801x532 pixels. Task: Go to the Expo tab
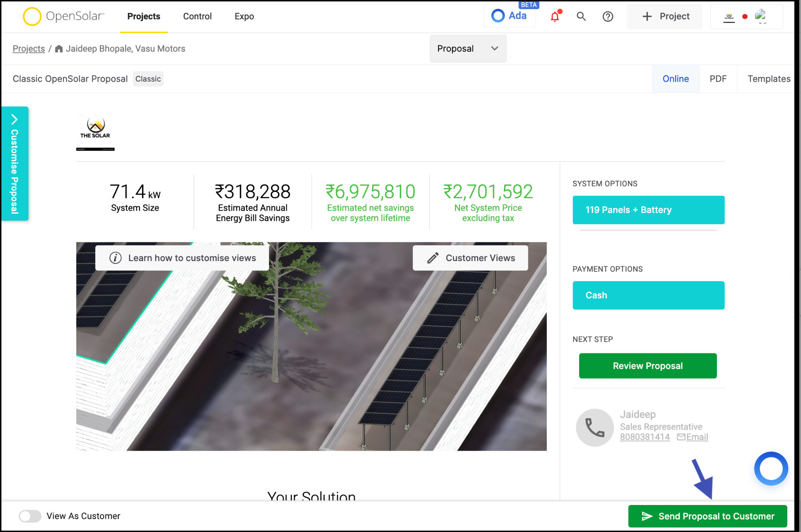(x=244, y=16)
